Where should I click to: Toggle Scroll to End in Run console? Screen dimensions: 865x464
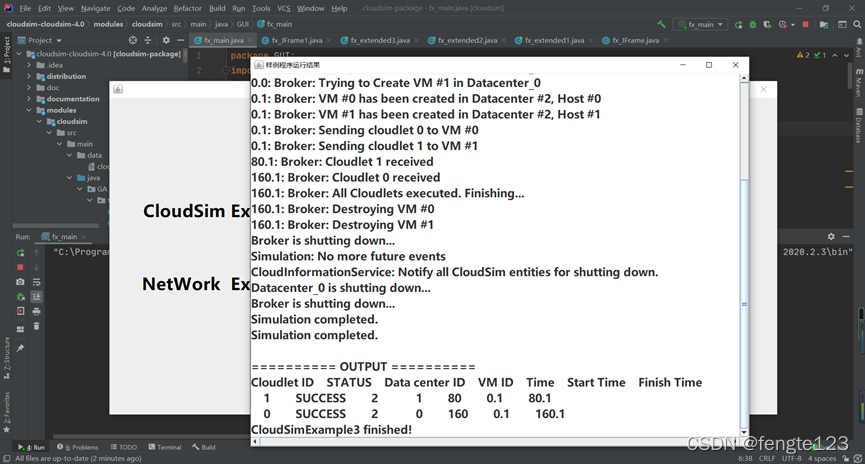pyautogui.click(x=36, y=297)
